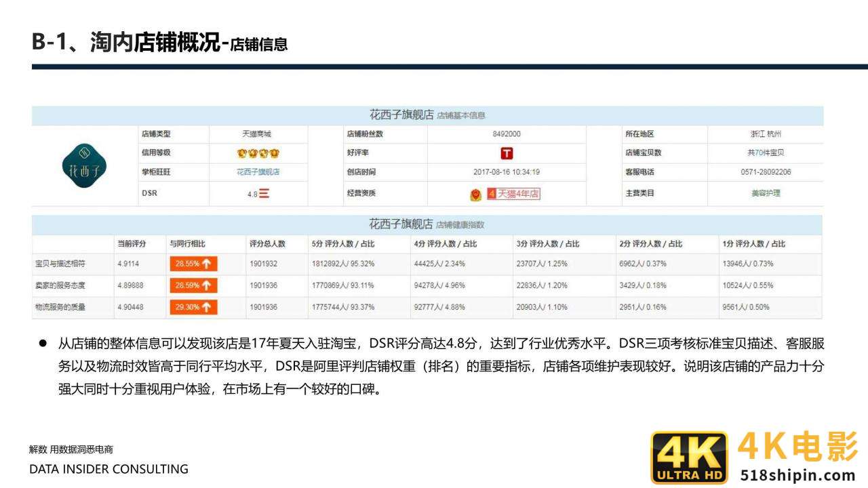
Task: Click the 天猫商城 shop type value
Action: coord(256,134)
